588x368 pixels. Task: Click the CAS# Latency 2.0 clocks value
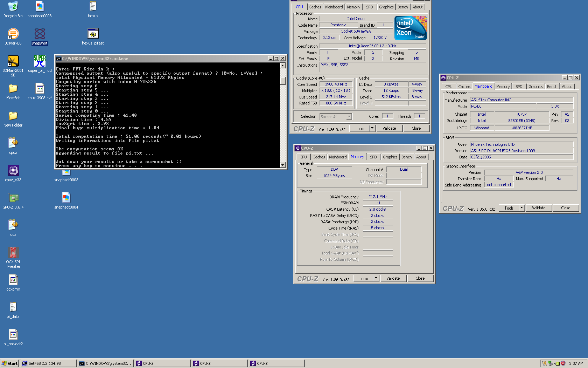[378, 209]
